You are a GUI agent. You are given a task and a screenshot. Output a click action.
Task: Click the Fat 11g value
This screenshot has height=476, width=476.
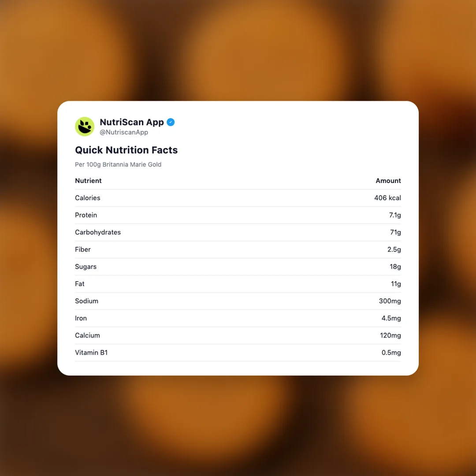[396, 284]
